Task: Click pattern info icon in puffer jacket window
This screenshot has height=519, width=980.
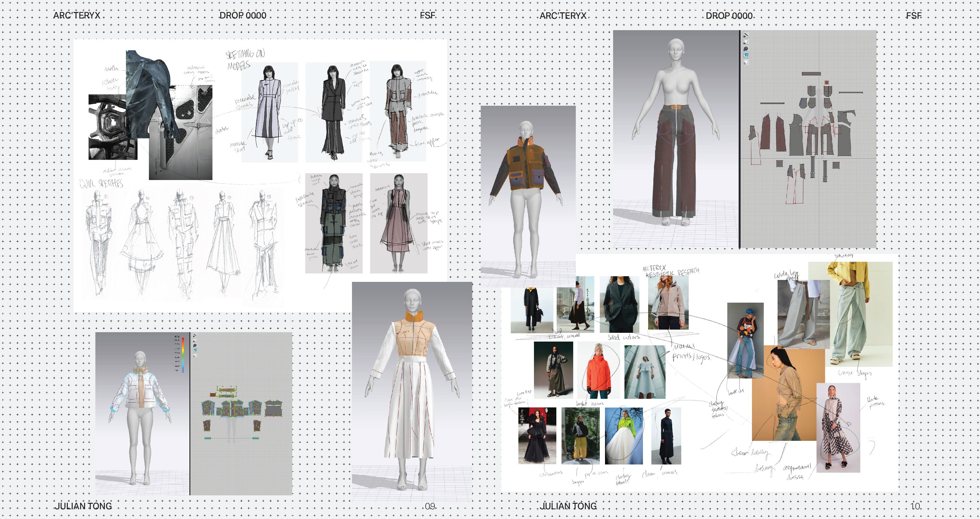Action: pyautogui.click(x=195, y=345)
